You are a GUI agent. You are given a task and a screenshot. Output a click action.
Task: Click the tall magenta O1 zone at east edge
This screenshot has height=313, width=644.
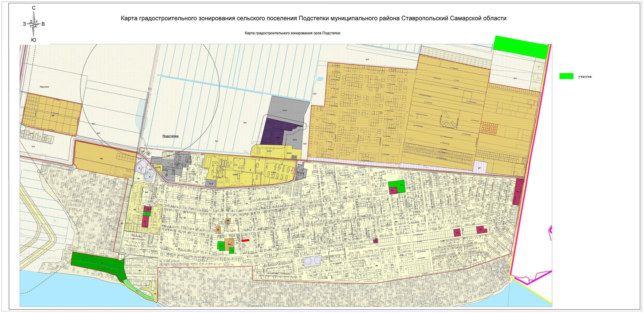[x=519, y=192]
